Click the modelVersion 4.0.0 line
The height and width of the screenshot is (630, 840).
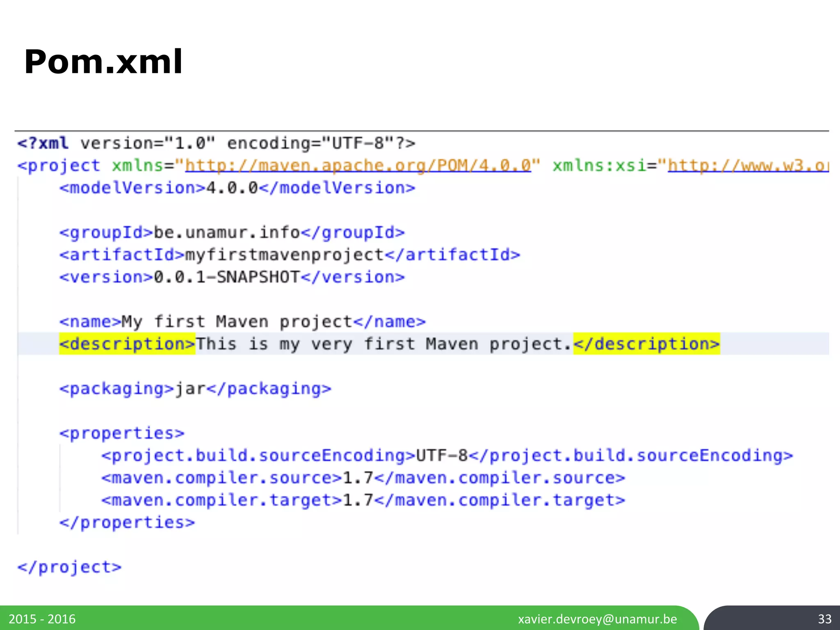(237, 188)
